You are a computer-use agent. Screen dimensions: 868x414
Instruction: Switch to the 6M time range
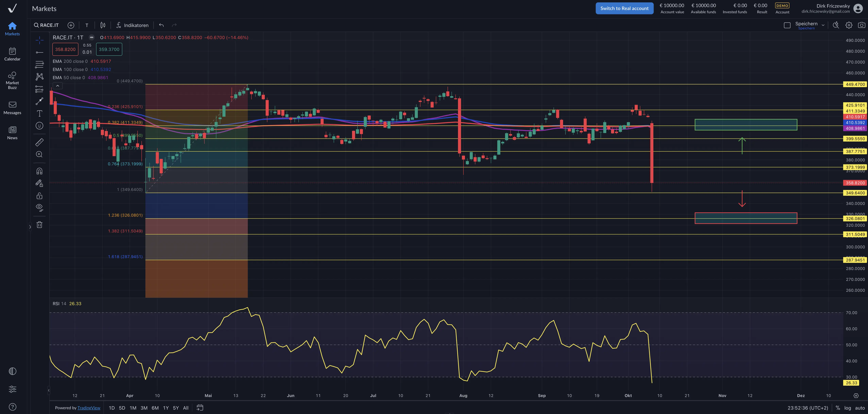pos(155,408)
